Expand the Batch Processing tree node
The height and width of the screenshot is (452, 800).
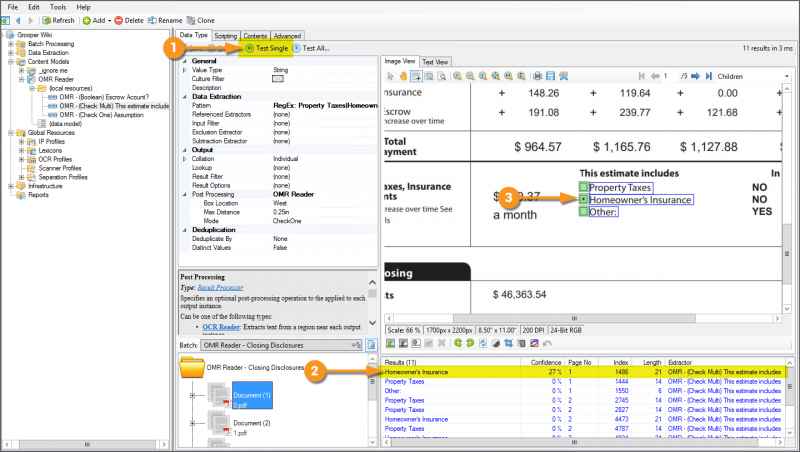[10, 44]
